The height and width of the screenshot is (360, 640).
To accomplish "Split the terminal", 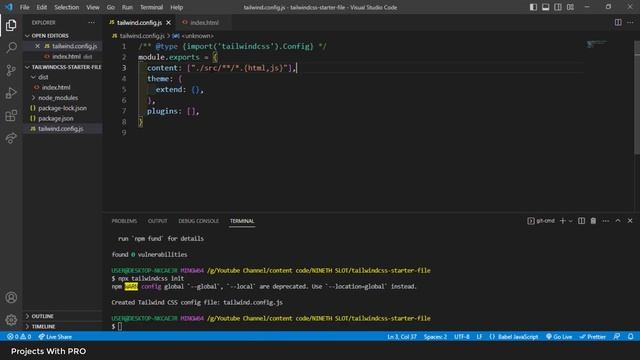I will point(581,221).
